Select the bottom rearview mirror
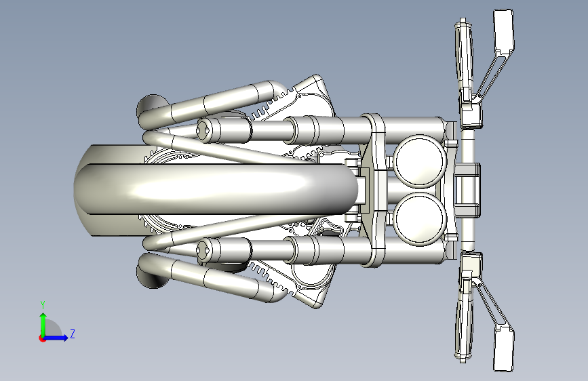The width and height of the screenshot is (588, 381). pyautogui.click(x=504, y=348)
